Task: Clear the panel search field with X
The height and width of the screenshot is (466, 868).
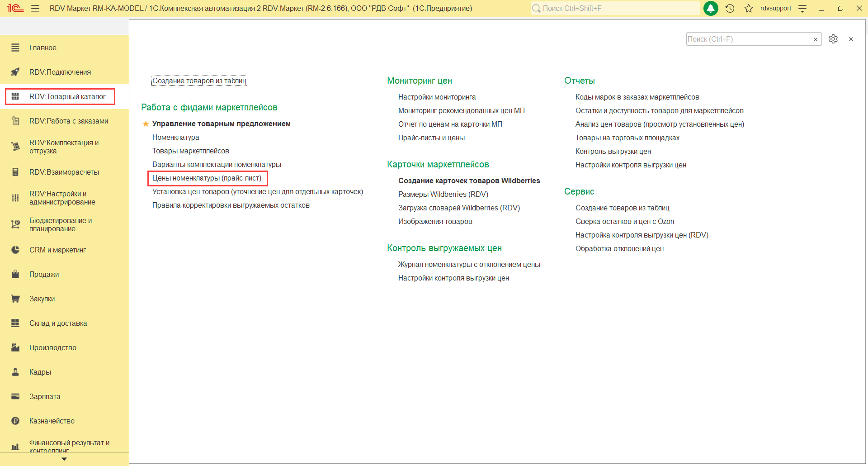Action: click(816, 39)
